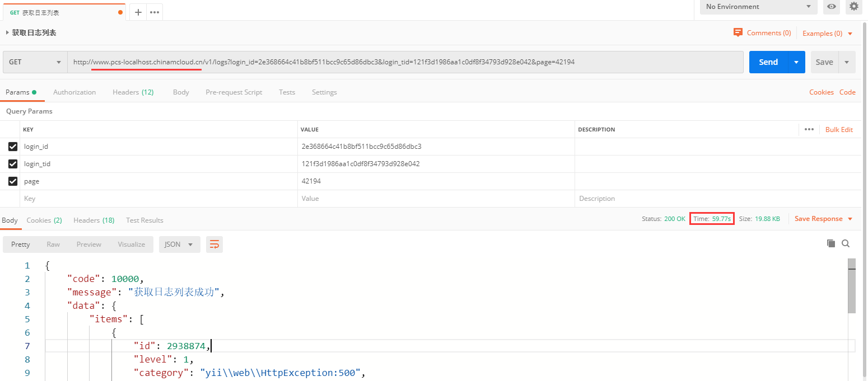
Task: Uncheck the login_id parameter checkbox
Action: point(13,147)
